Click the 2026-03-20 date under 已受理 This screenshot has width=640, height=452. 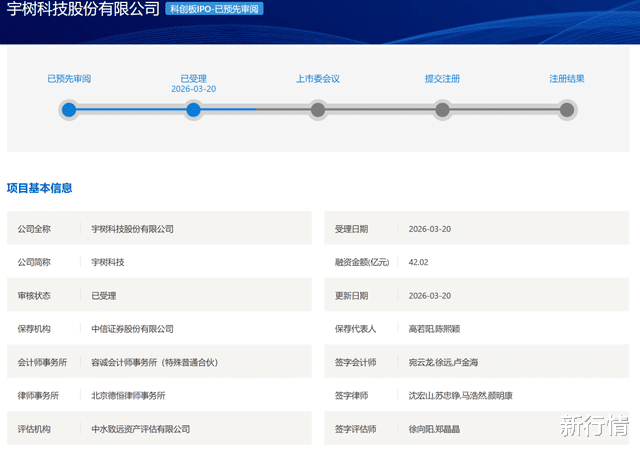pos(193,89)
